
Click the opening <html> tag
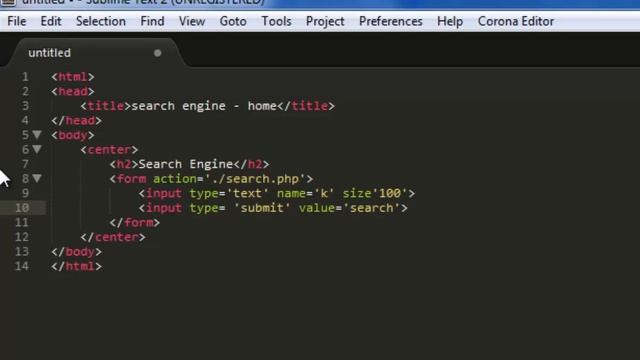pyautogui.click(x=73, y=77)
